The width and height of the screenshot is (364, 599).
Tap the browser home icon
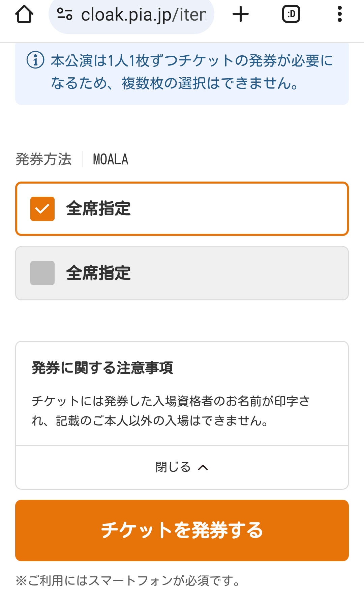tap(24, 15)
